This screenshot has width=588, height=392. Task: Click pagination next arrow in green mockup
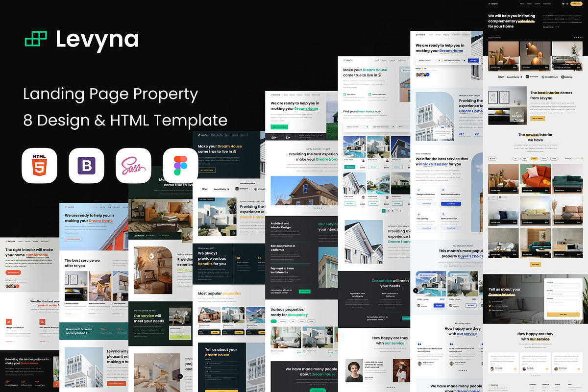(x=400, y=211)
